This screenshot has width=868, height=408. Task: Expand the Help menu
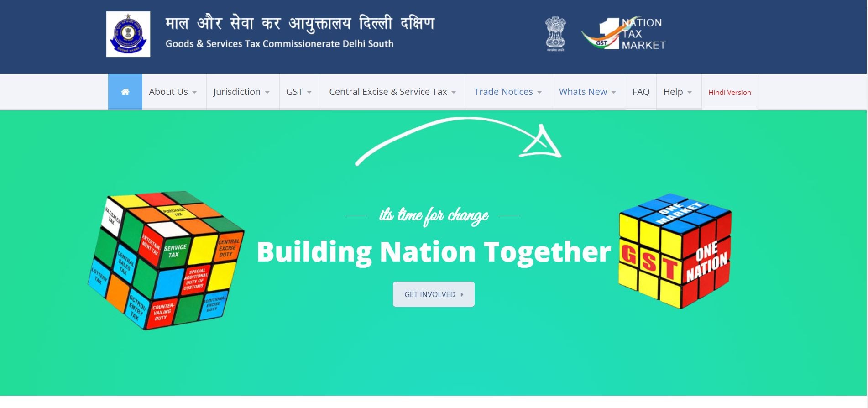click(x=678, y=92)
